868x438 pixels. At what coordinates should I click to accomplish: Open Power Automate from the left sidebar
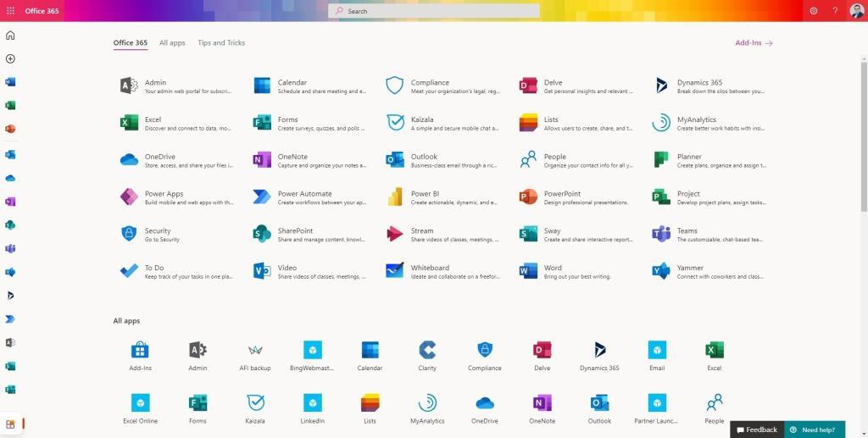[10, 319]
